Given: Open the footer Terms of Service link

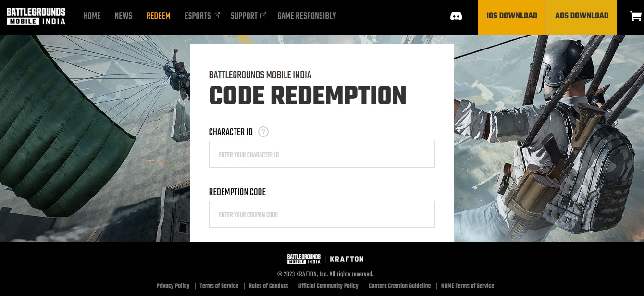Looking at the screenshot, I should (x=219, y=285).
